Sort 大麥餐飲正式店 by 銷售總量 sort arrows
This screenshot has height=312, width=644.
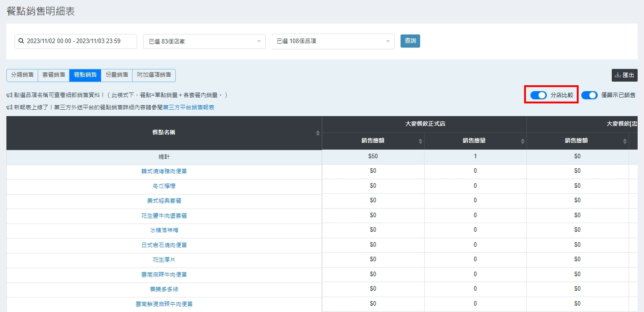[x=523, y=141]
